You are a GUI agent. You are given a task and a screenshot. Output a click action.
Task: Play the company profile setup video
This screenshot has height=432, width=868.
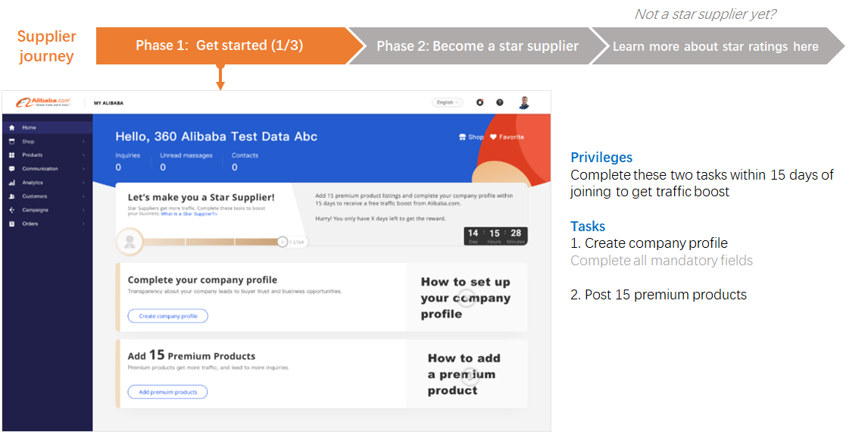coord(467,297)
